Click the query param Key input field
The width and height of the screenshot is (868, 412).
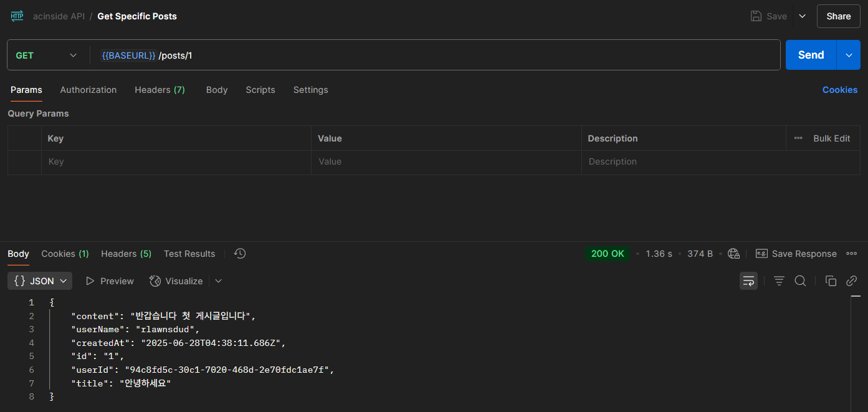pos(176,161)
